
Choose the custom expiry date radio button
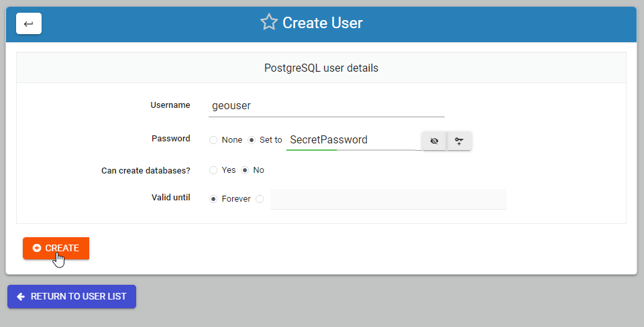click(260, 199)
